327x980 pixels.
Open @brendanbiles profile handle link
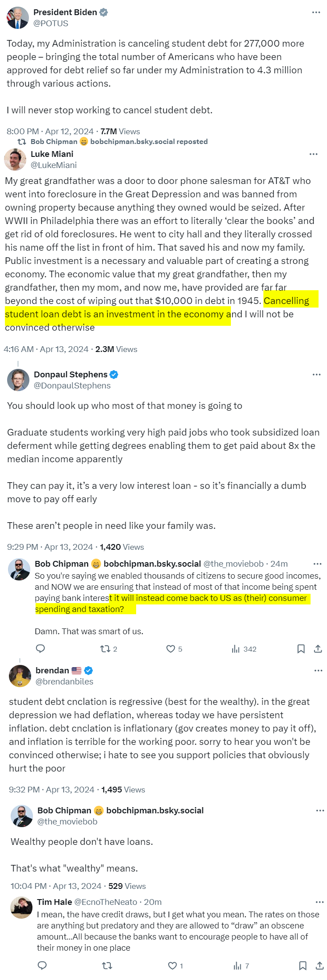(x=65, y=682)
